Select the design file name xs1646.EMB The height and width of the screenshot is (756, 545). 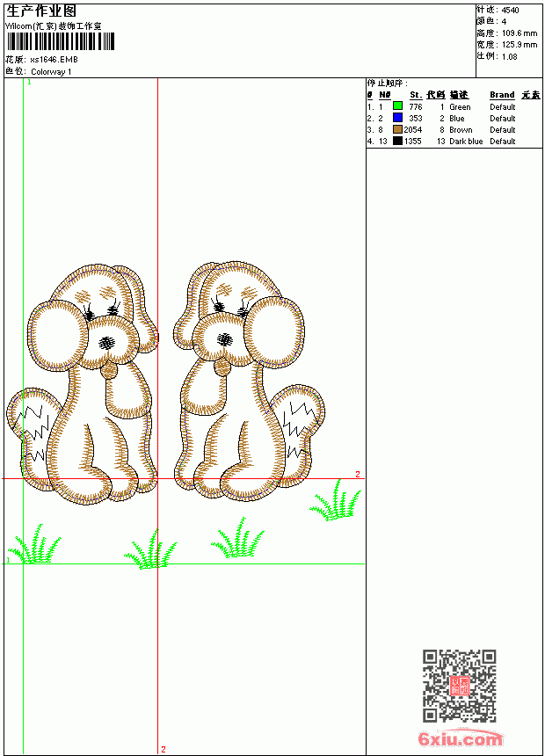(x=54, y=60)
